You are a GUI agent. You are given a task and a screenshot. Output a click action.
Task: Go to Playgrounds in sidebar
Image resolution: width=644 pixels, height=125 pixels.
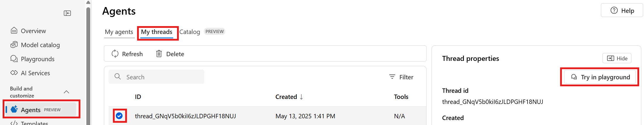[32, 59]
